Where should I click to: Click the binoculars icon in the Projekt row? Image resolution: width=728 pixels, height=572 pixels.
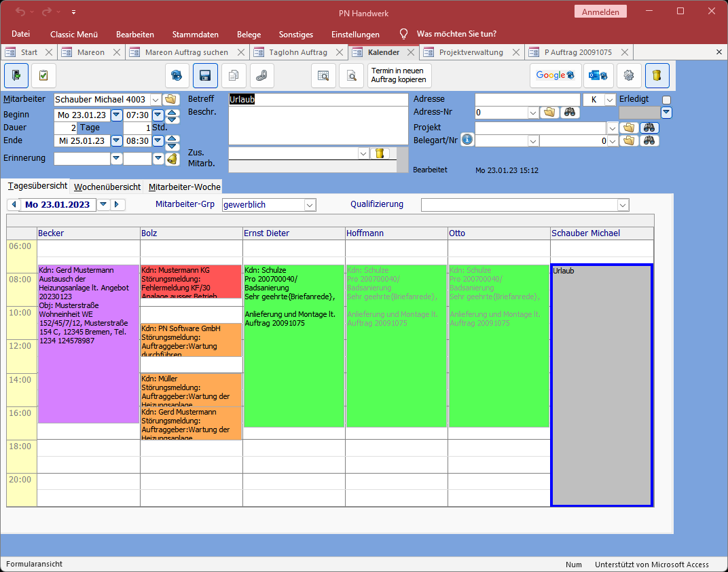649,127
